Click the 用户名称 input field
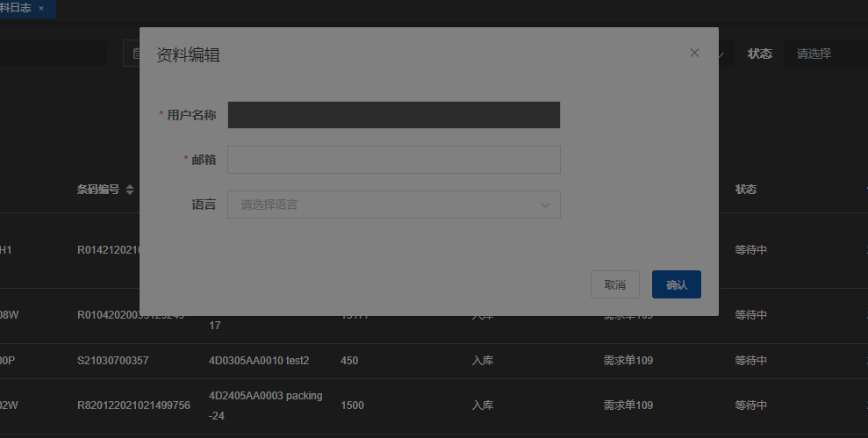 pos(393,115)
